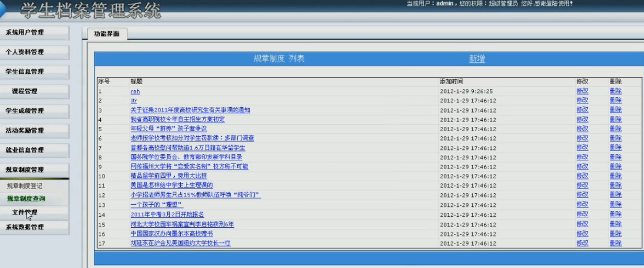Click 删除 for row 16
Viewport: 644px width, 268px height.
[615, 234]
